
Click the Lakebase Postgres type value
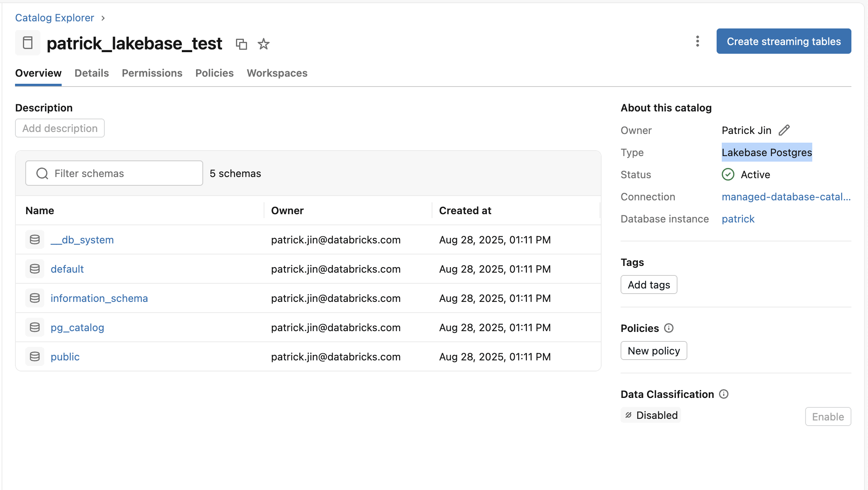point(767,152)
